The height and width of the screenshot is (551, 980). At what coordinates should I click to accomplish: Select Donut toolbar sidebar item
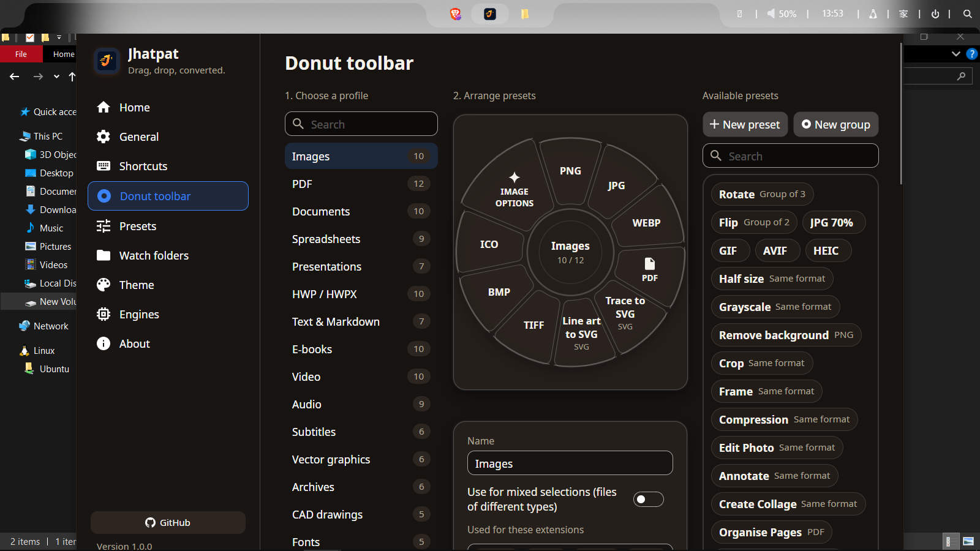coord(168,196)
